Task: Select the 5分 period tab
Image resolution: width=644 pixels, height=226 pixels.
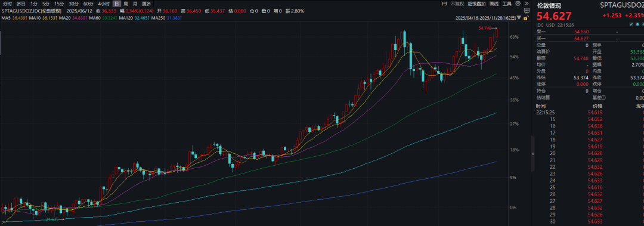Action: coord(45,4)
